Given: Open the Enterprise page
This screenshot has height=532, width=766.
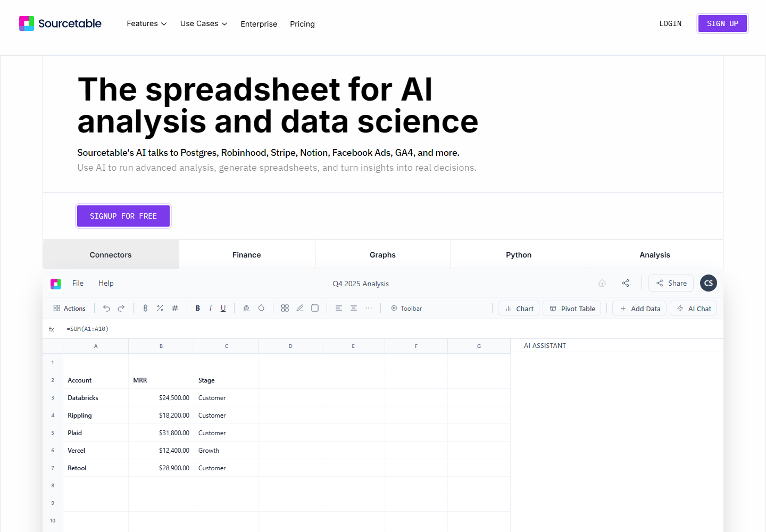Looking at the screenshot, I should pyautogui.click(x=259, y=24).
